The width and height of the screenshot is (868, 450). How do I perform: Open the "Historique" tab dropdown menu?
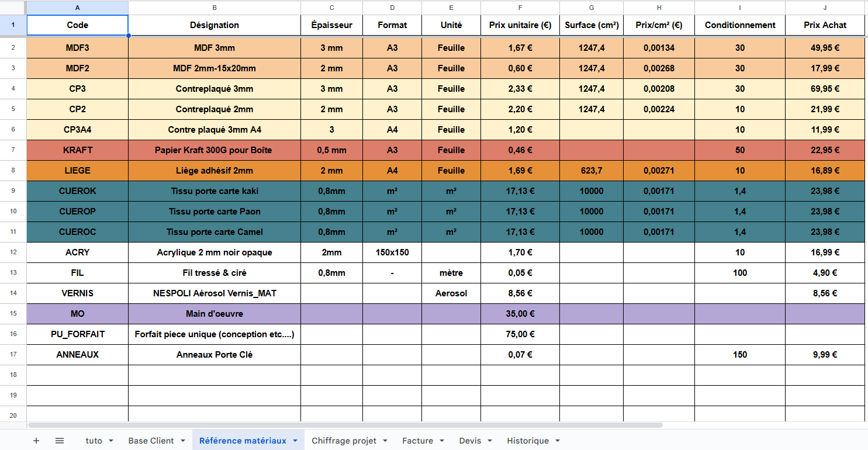pos(556,441)
